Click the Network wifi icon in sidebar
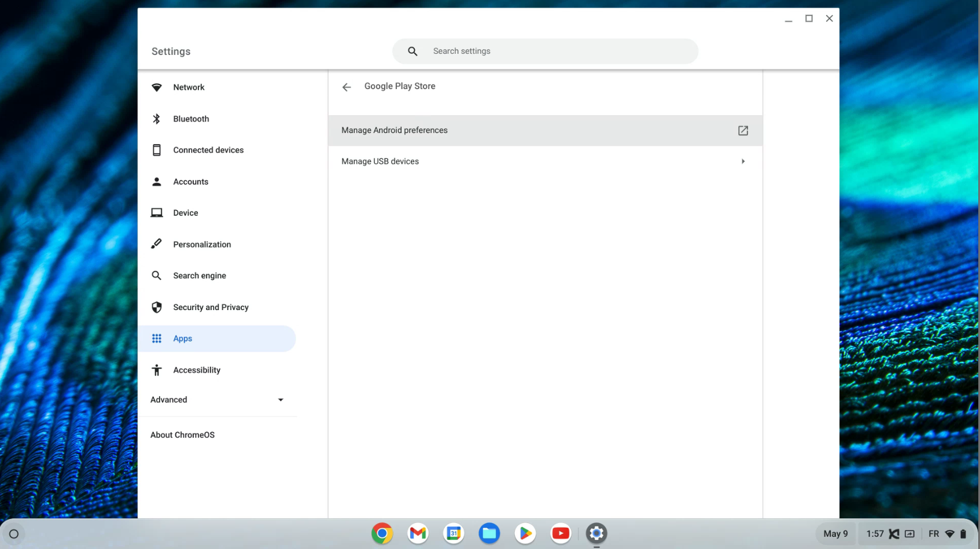Image resolution: width=980 pixels, height=549 pixels. pos(157,87)
